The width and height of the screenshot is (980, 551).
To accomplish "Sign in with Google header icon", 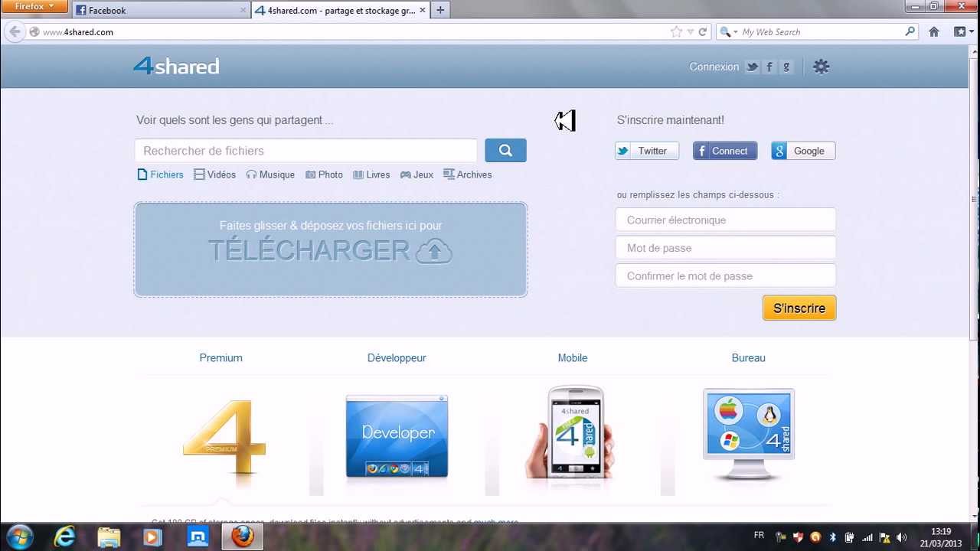I will coord(786,67).
